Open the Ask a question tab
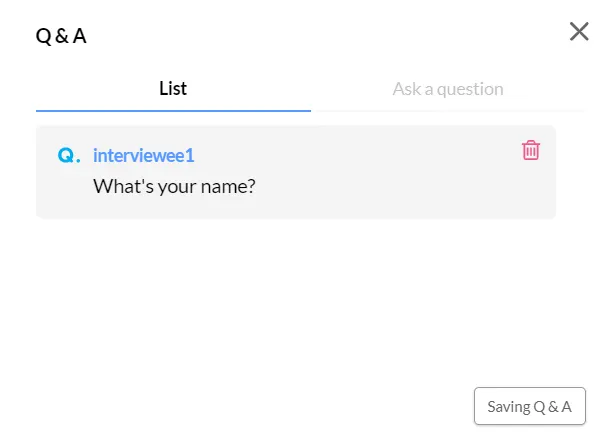 click(447, 89)
